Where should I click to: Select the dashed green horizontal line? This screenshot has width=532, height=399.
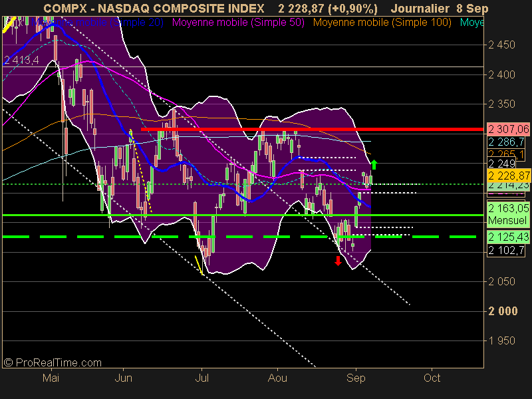click(239, 237)
